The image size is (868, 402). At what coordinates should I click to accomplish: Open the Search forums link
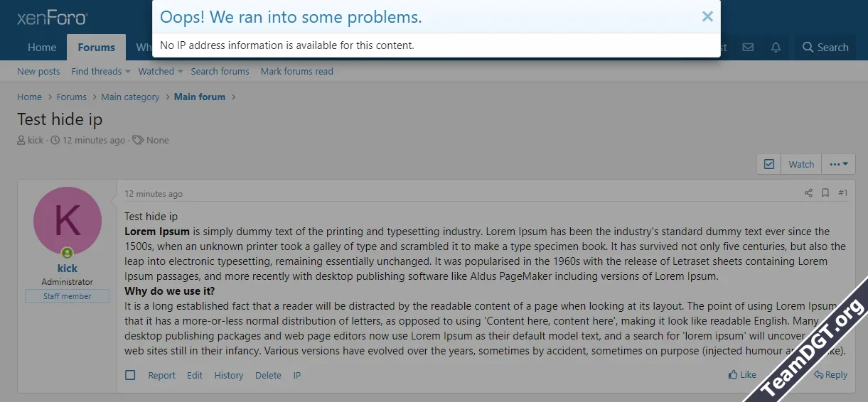click(220, 71)
